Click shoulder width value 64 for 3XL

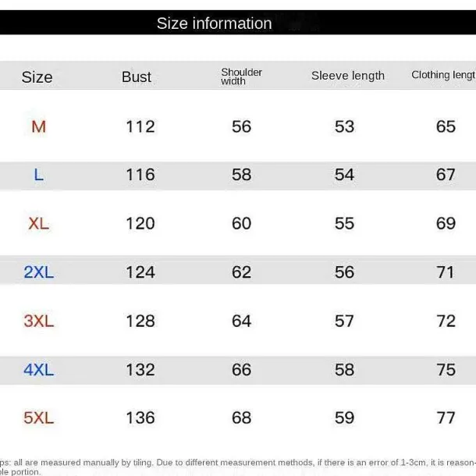click(241, 321)
